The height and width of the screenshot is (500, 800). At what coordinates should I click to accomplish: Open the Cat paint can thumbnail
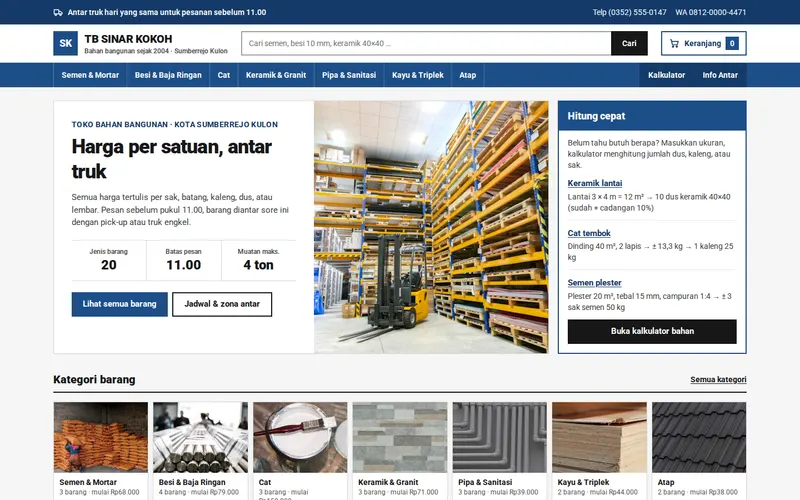pyautogui.click(x=300, y=437)
